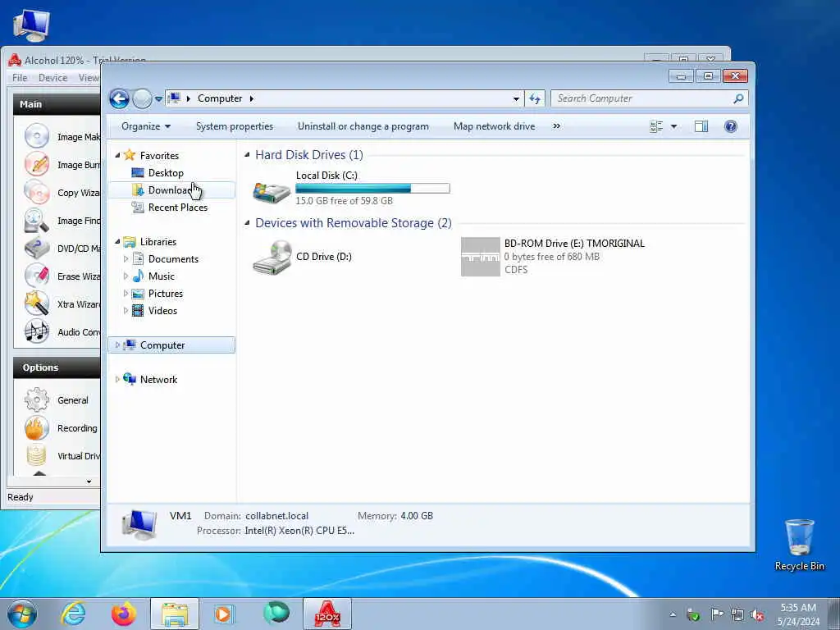Select CD Drive (D:) icon
Image resolution: width=840 pixels, height=630 pixels.
[x=272, y=257]
